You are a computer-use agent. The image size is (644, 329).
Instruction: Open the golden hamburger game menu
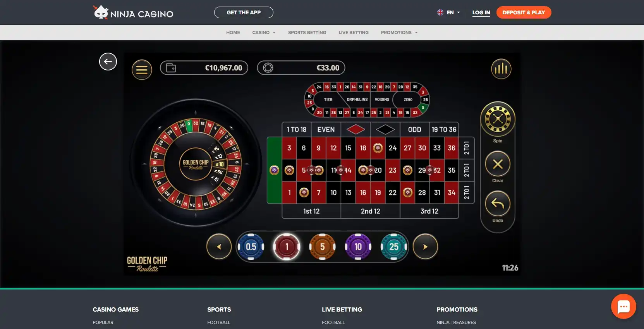tap(142, 70)
